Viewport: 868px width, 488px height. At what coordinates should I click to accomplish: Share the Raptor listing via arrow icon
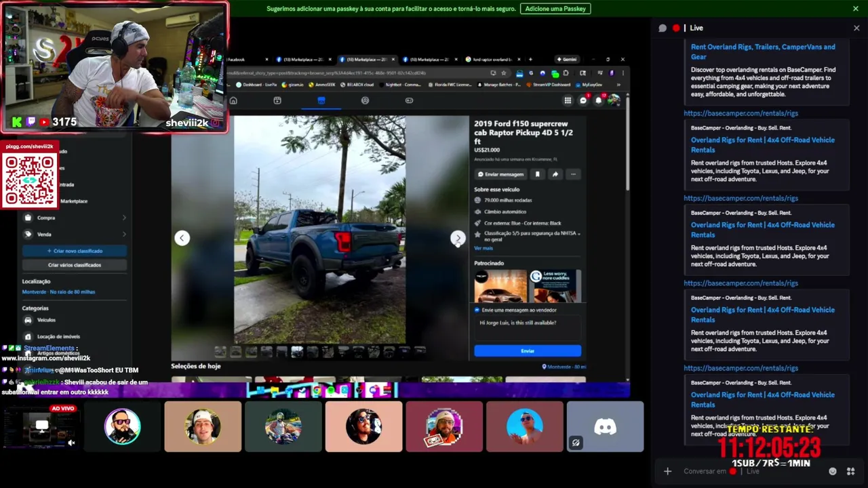click(x=555, y=174)
